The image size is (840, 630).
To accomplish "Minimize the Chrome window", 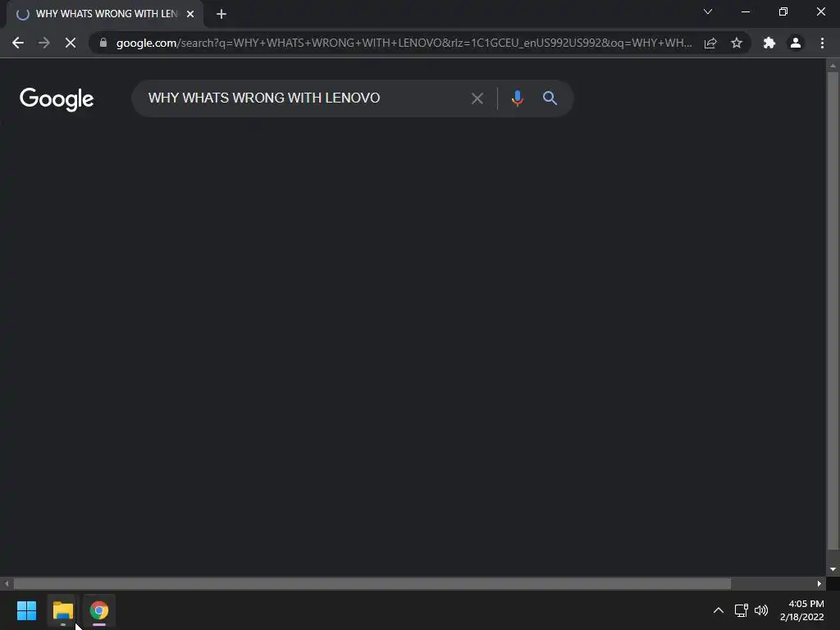I will pyautogui.click(x=745, y=11).
